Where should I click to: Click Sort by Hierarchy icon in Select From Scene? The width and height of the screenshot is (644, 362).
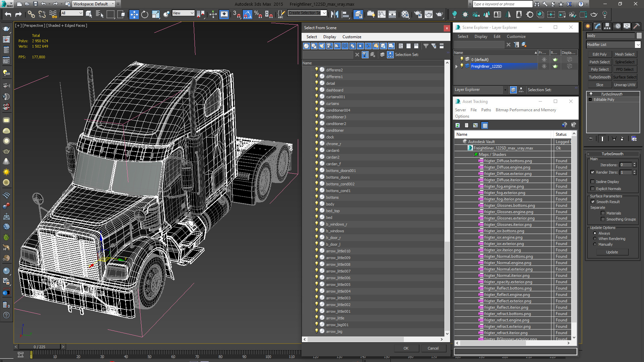tap(390, 55)
